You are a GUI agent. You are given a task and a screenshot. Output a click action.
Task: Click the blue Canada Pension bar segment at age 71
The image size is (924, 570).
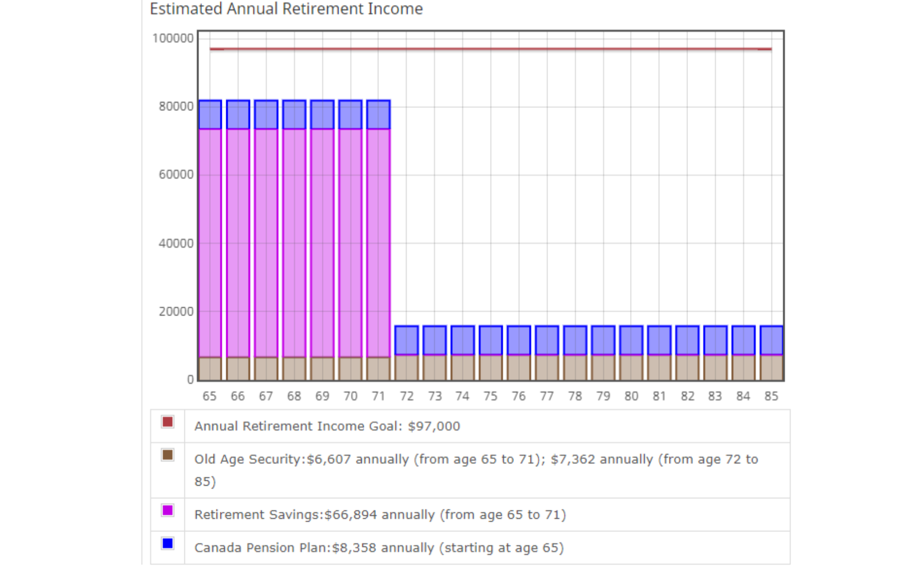coord(378,115)
